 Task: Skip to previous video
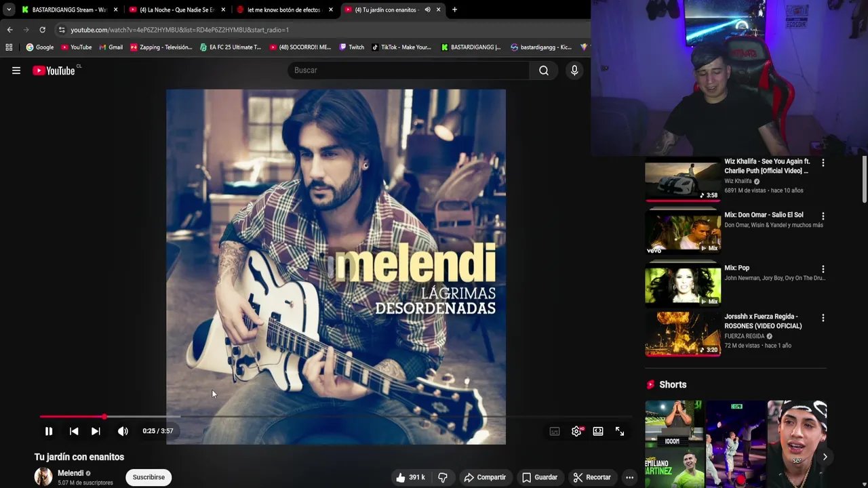pos(74,431)
